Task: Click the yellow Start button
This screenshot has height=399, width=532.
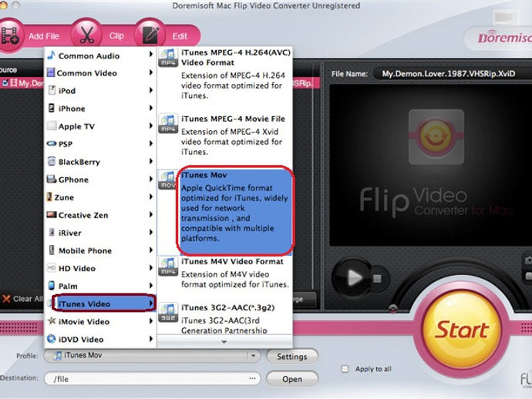Action: pyautogui.click(x=462, y=330)
